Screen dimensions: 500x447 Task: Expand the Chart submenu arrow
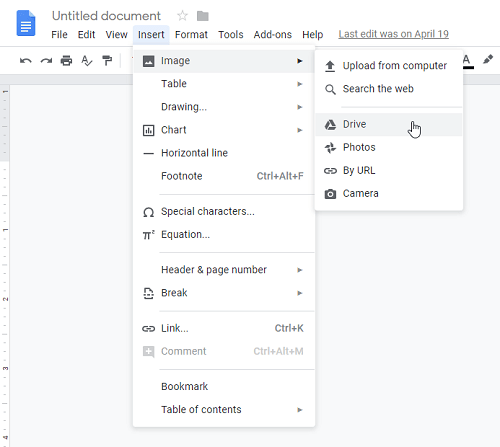(300, 130)
